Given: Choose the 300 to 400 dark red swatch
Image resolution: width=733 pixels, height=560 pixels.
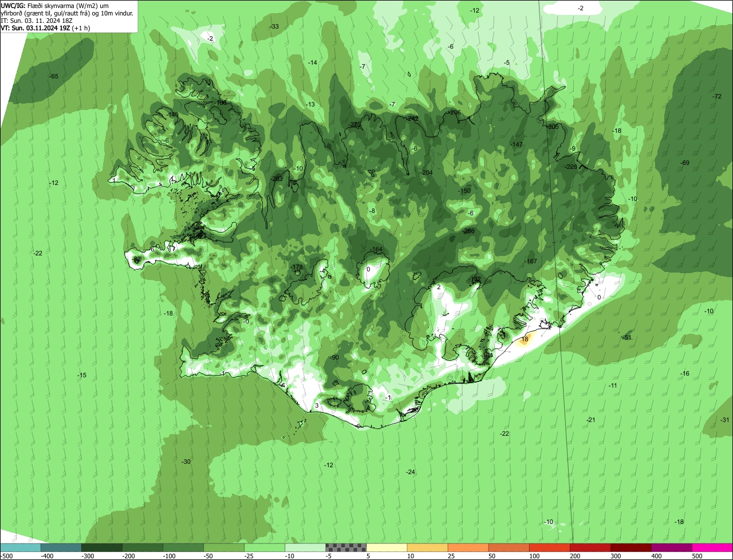Looking at the screenshot, I should click(630, 547).
